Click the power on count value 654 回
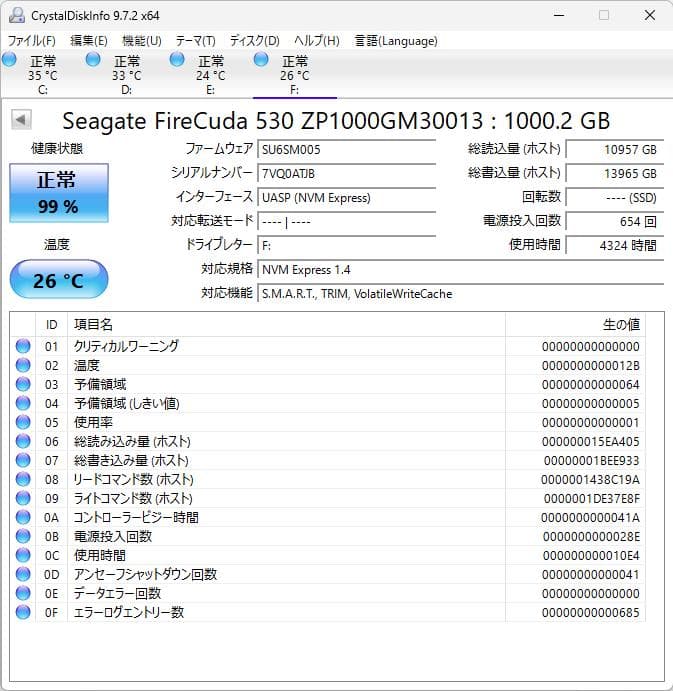673x691 pixels. pos(615,221)
